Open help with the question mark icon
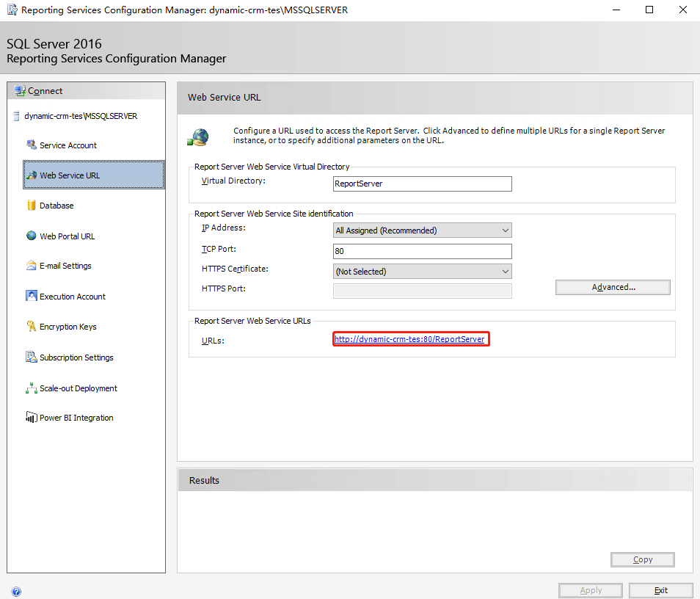The width and height of the screenshot is (700, 599). (16, 592)
